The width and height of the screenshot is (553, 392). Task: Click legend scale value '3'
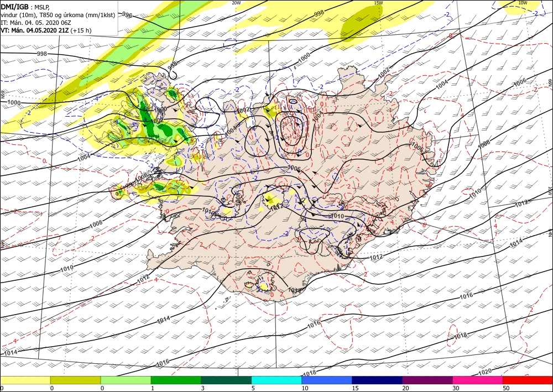coord(203,388)
